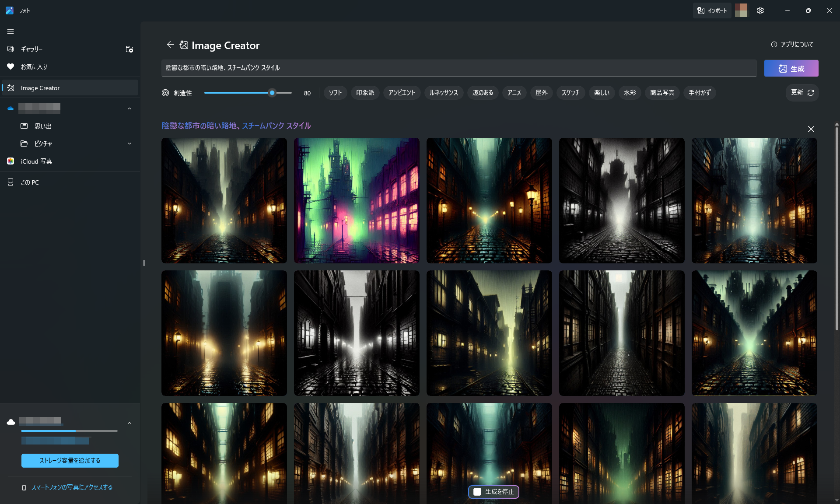Adjust the 創造性 slider
This screenshot has height=504, width=840.
(x=272, y=93)
